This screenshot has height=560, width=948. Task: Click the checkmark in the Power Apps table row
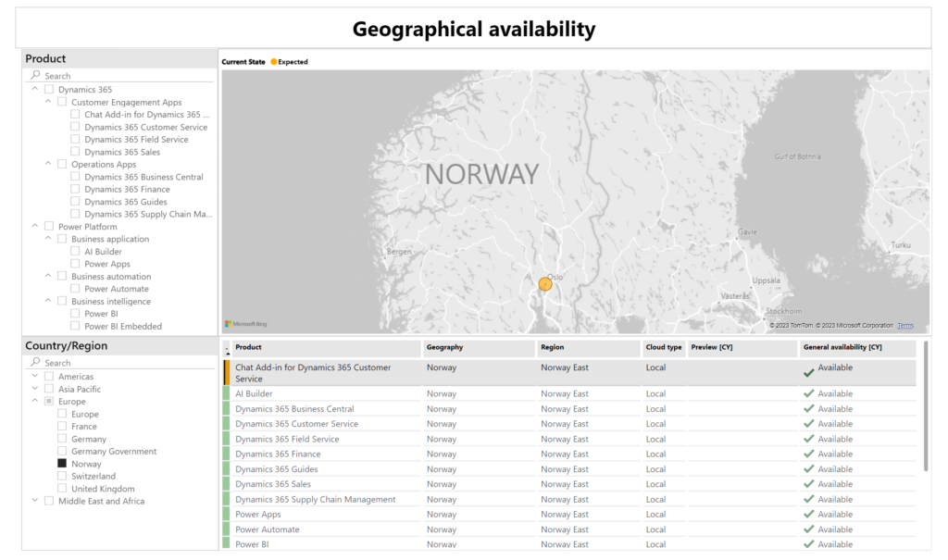pos(808,514)
